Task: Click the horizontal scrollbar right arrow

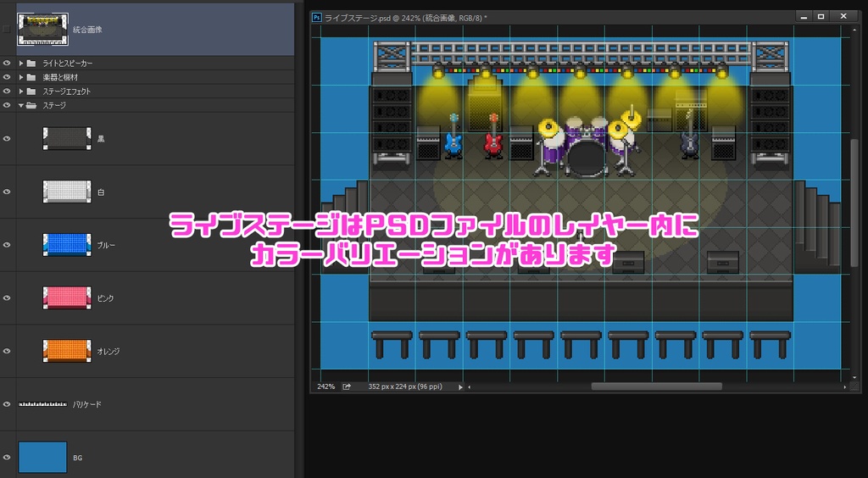Action: click(x=845, y=387)
